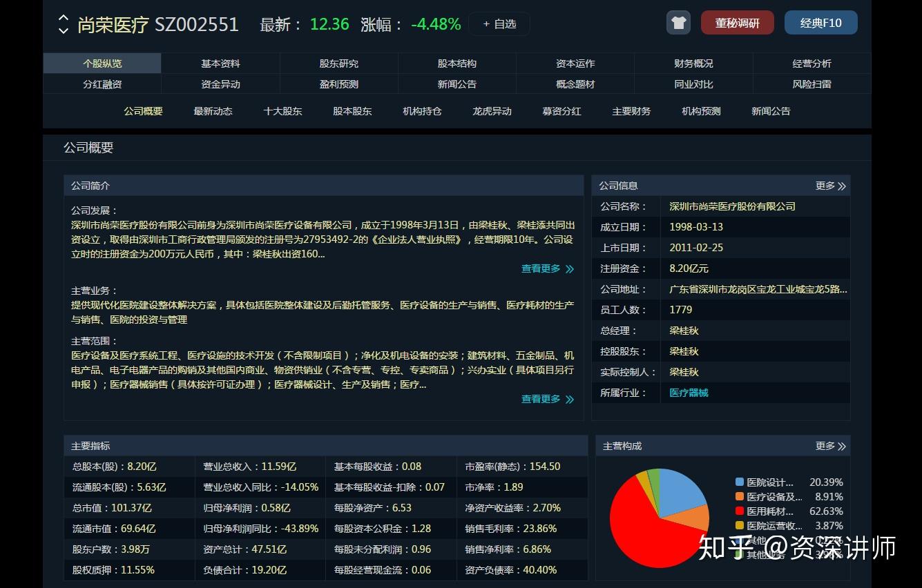
Task: Open 董秘调研 button
Action: (x=737, y=23)
